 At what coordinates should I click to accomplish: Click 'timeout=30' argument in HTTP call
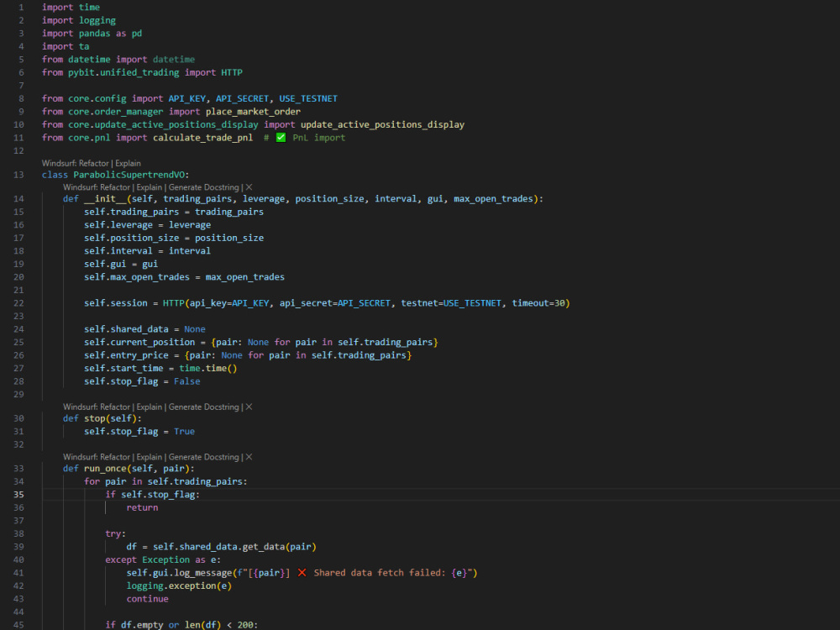(538, 303)
